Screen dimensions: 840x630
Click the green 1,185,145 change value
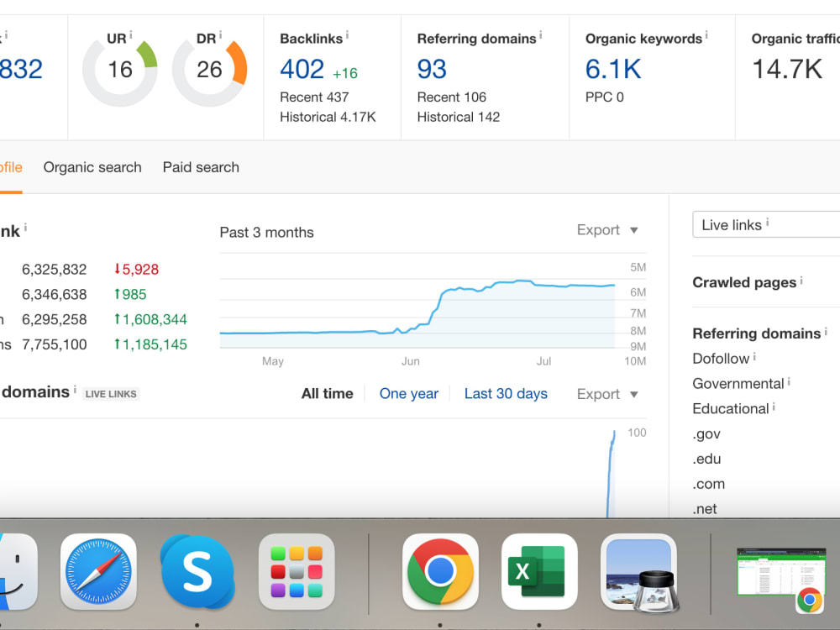(150, 344)
